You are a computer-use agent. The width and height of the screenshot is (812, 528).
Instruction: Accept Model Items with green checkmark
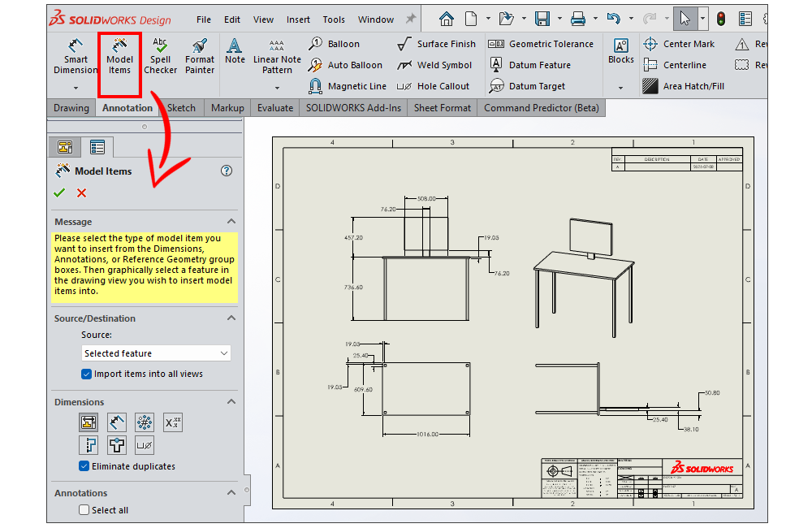pos(59,193)
